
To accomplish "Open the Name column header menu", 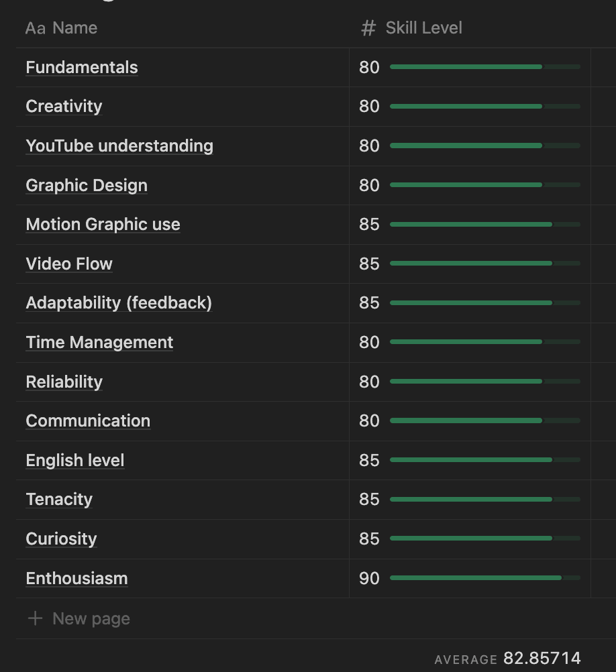I will click(x=183, y=28).
